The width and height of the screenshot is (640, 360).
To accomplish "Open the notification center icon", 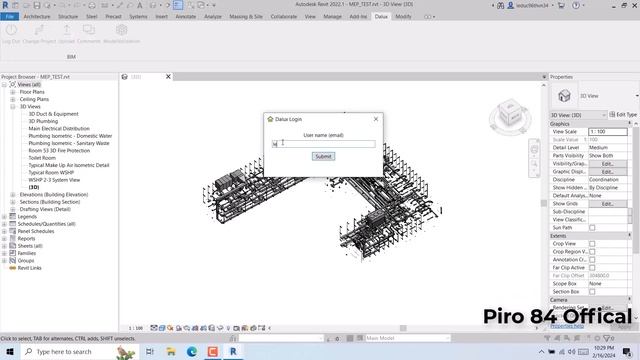I will pyautogui.click(x=627, y=351).
